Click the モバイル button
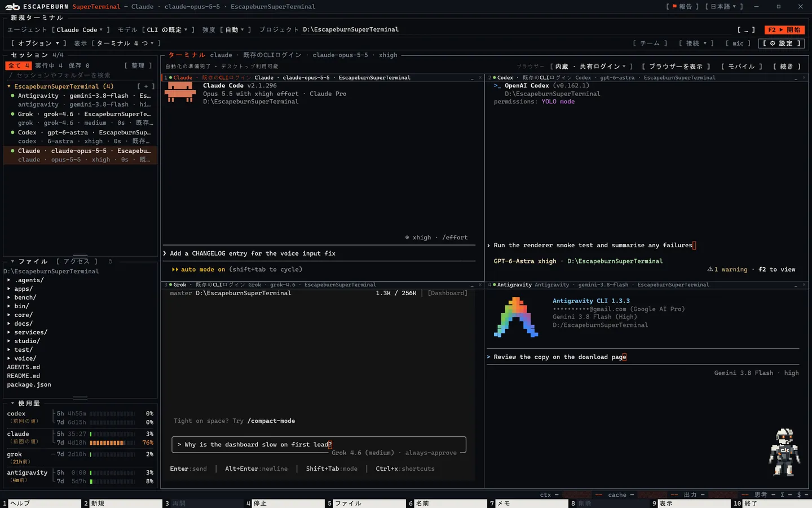The width and height of the screenshot is (812, 508). tap(742, 67)
